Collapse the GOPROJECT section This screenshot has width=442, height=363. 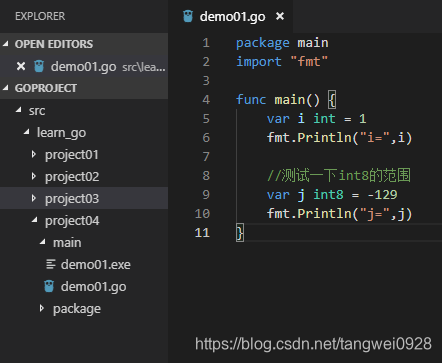pos(6,88)
